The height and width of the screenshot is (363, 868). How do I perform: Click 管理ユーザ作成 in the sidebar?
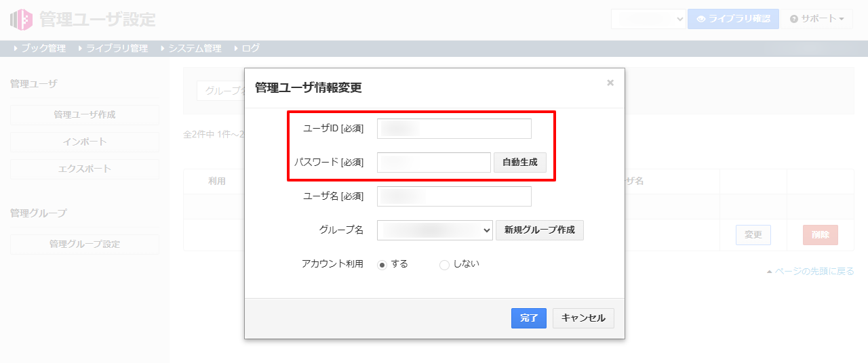click(85, 115)
